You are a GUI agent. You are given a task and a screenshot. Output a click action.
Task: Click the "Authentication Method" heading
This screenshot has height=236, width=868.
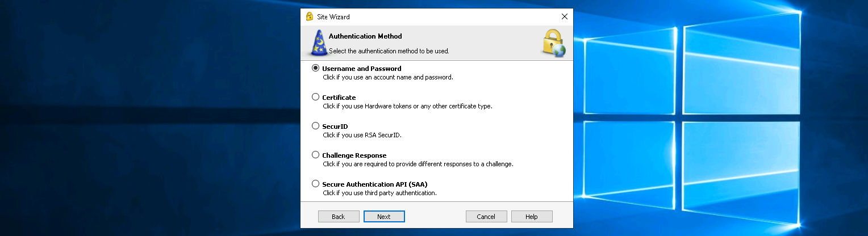365,36
